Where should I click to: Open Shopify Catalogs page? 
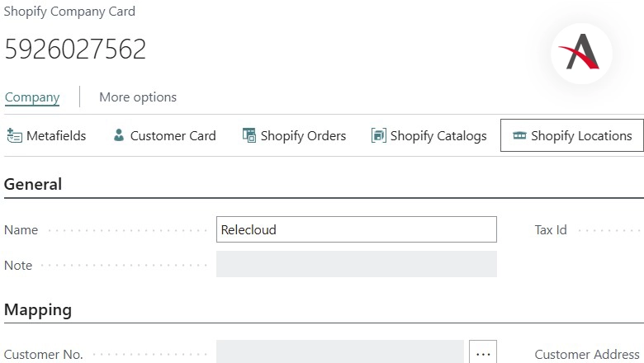[438, 136]
